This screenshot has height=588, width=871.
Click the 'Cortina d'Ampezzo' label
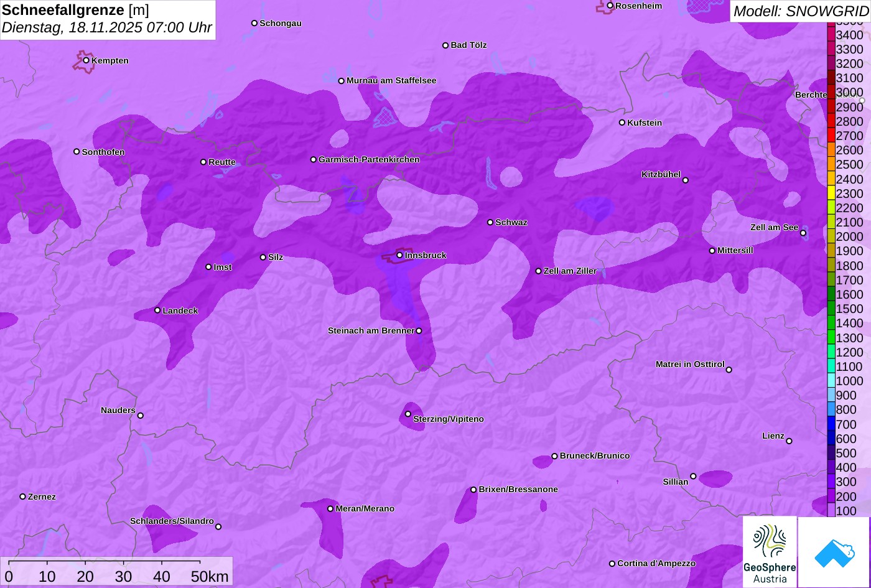pos(656,564)
